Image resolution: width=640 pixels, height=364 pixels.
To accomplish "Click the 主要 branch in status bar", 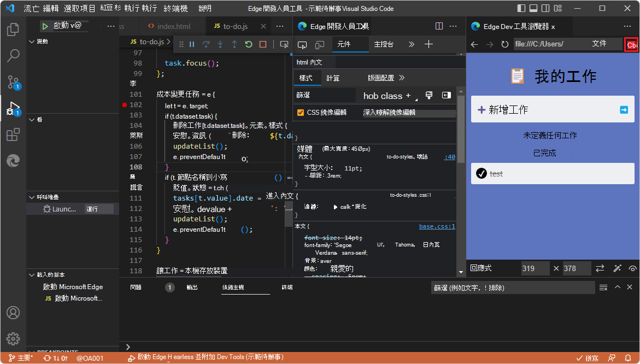I will [x=21, y=358].
